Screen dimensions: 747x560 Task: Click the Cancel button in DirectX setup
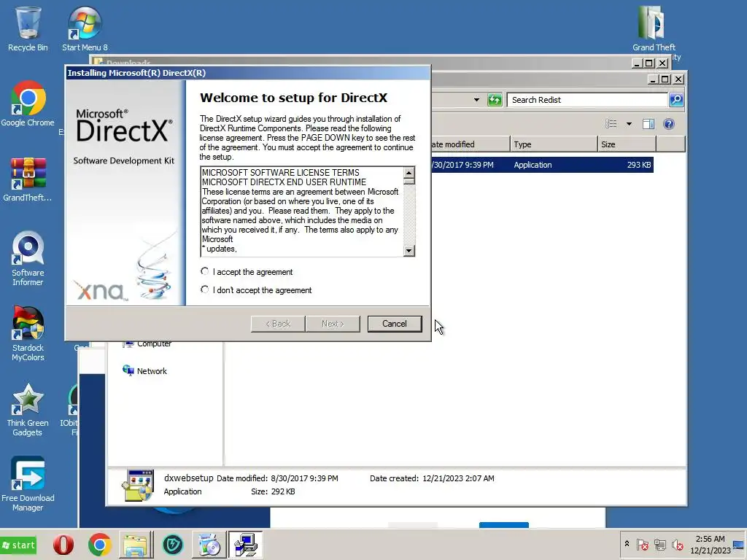coord(395,324)
